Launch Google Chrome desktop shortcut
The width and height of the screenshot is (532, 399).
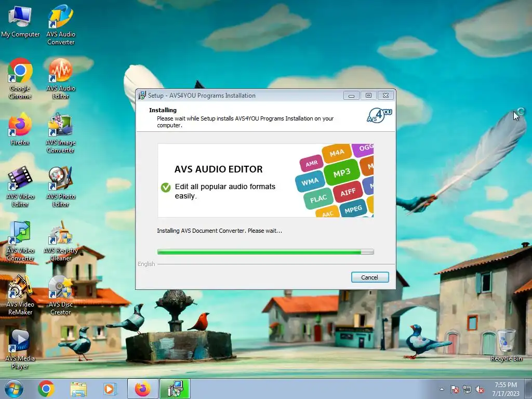pyautogui.click(x=20, y=79)
